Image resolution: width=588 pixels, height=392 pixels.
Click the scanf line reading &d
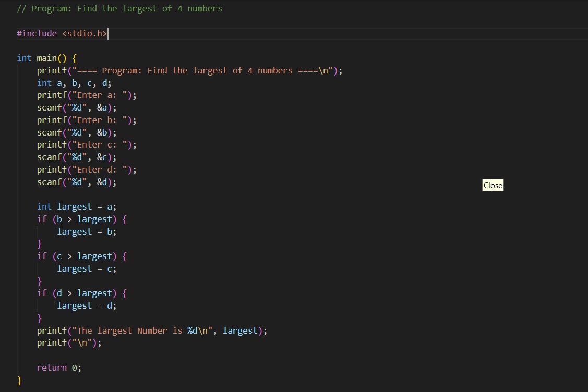(x=77, y=182)
